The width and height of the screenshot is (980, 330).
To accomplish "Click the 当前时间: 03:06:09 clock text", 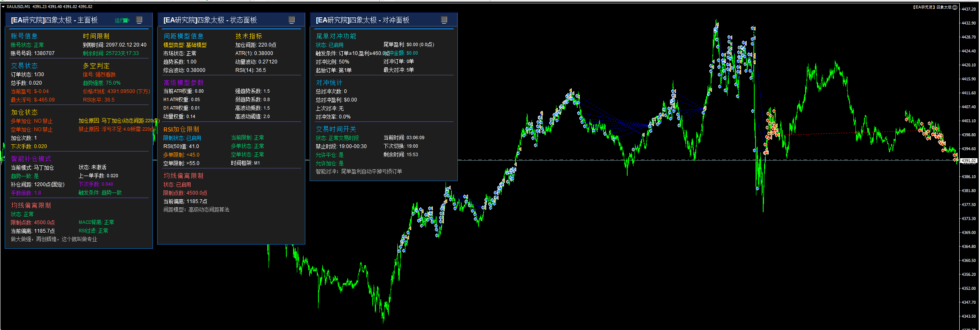I will [404, 137].
